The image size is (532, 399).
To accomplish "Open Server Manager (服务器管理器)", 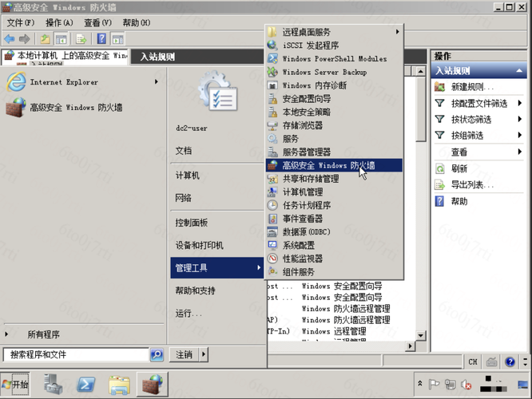I will tap(334, 152).
